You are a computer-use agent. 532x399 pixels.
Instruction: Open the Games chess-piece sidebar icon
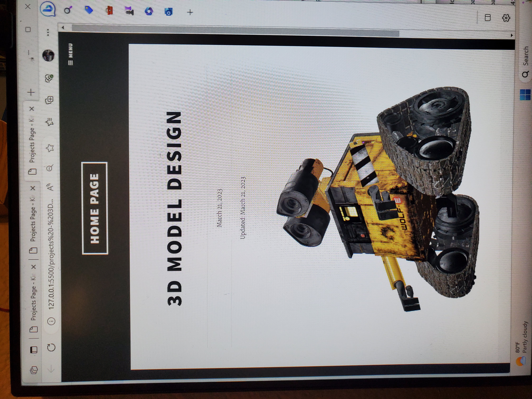(x=129, y=11)
